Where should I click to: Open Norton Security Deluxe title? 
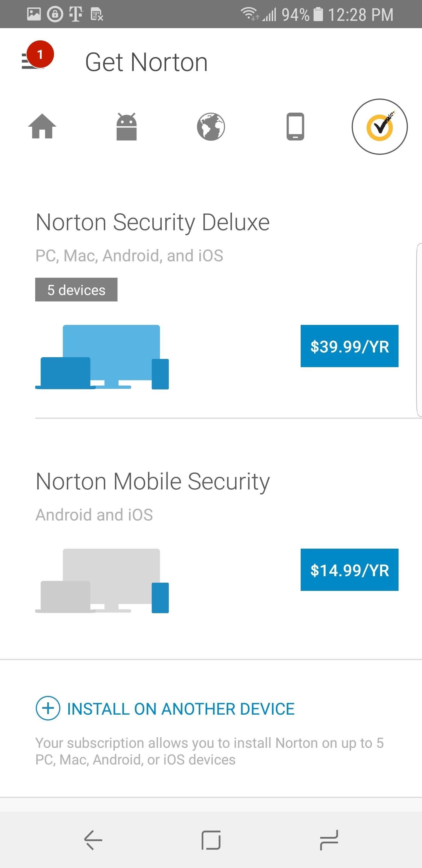[x=153, y=222]
